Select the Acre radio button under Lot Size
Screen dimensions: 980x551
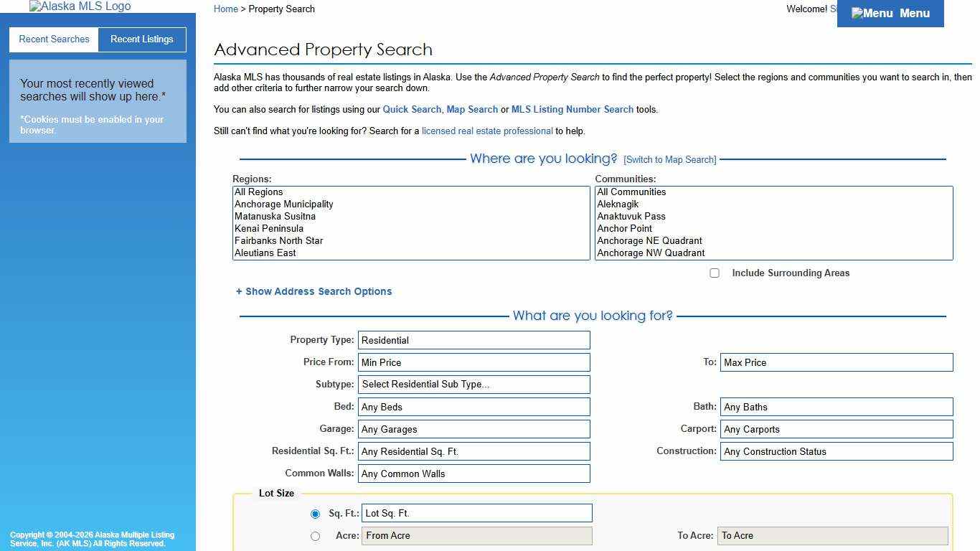315,536
